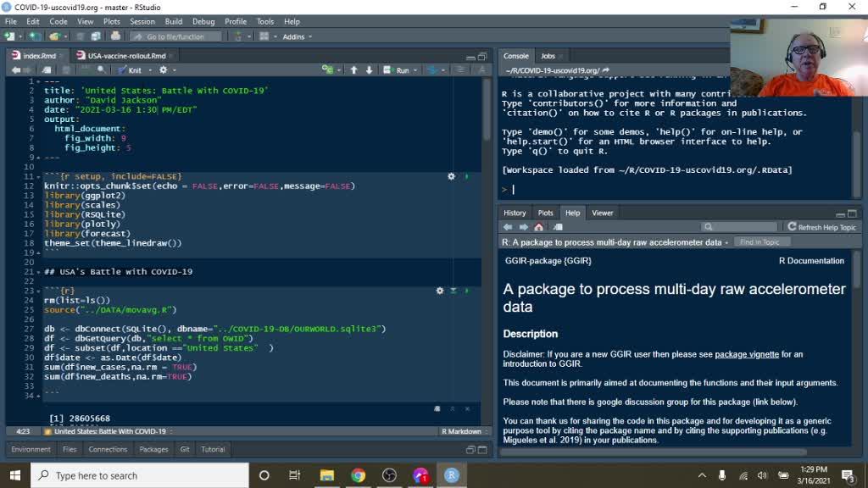Refresh Help Topic
Screen dimensions: 868x488
822,227
